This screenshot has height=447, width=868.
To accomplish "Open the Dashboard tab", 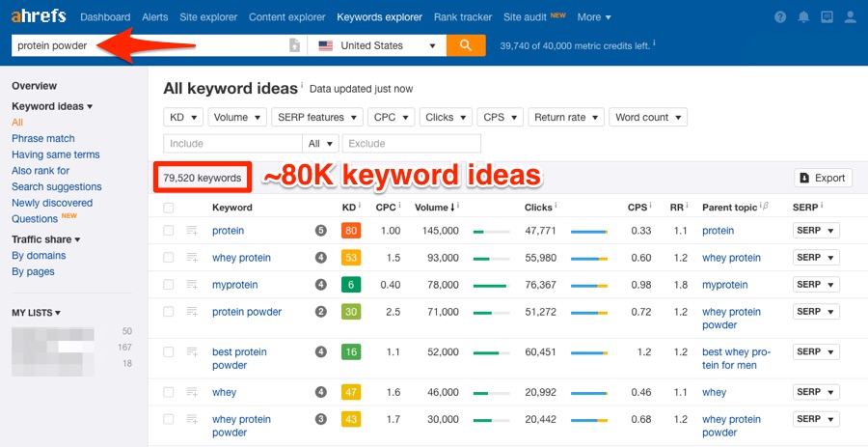I will click(x=105, y=17).
